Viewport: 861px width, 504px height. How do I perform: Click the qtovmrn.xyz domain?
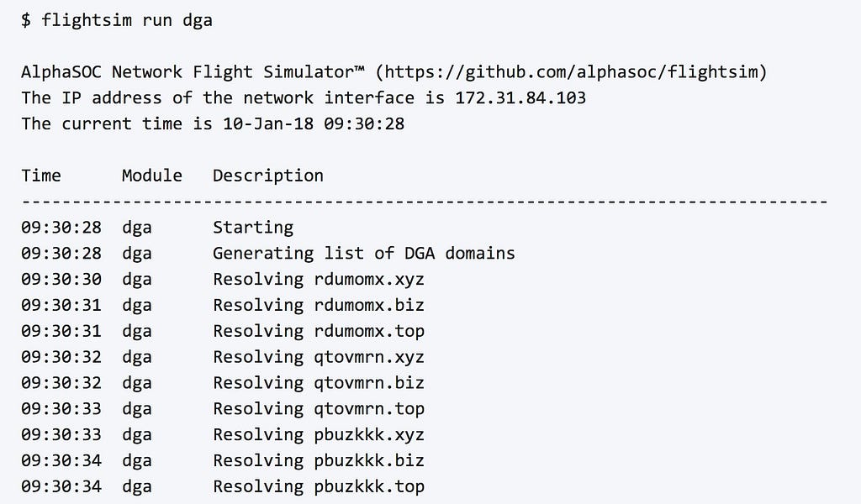click(369, 357)
